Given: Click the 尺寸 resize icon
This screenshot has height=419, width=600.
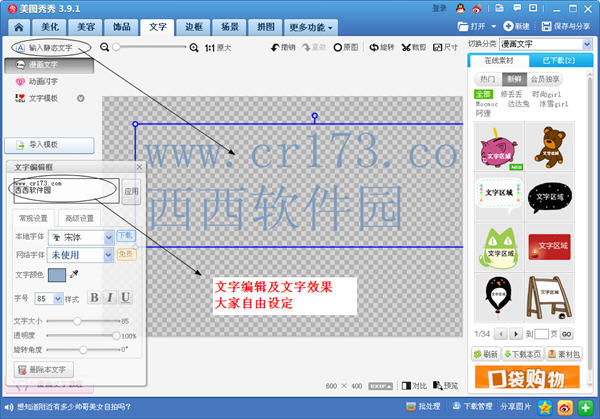Looking at the screenshot, I should click(x=445, y=47).
